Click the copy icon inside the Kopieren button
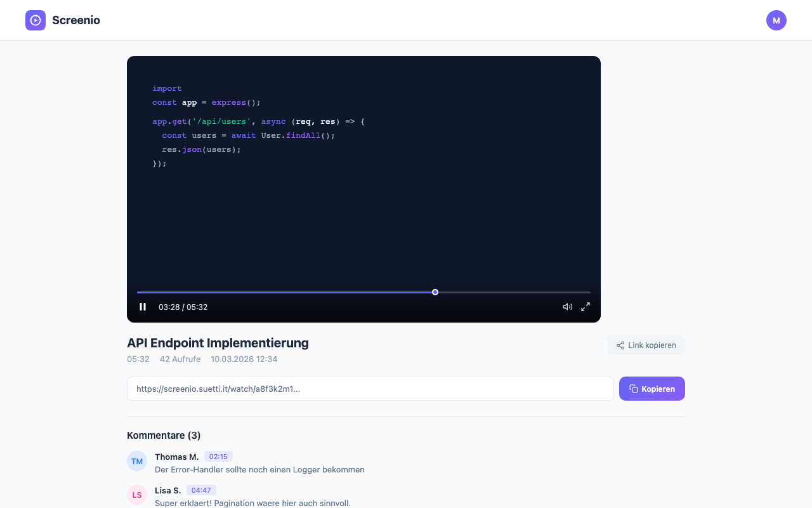Image resolution: width=812 pixels, height=508 pixels. coord(634,388)
